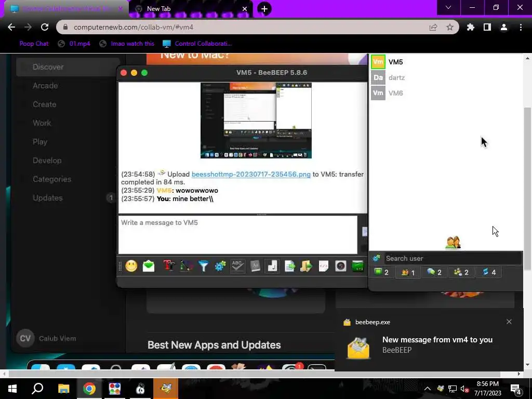The image size is (532, 399).
Task: Click the send file icon in chat toolbar
Action: tap(289, 266)
